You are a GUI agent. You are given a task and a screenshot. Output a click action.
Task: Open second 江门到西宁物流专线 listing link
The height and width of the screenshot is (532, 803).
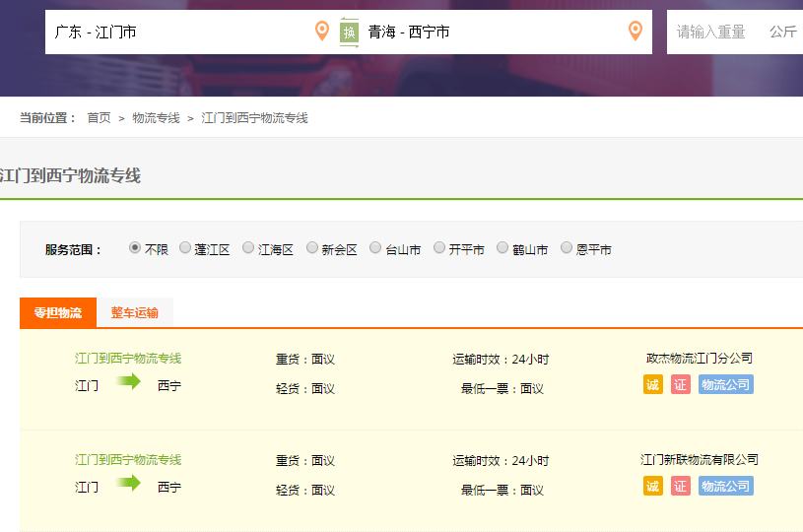click(x=128, y=460)
